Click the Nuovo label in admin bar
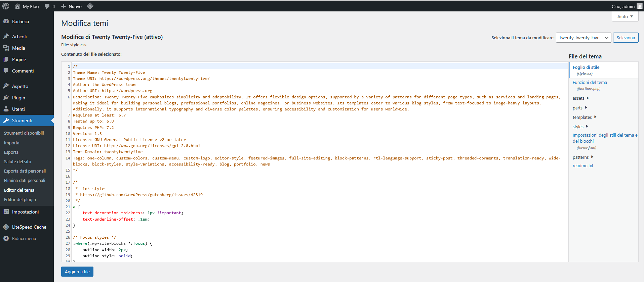The image size is (644, 282). click(x=75, y=6)
